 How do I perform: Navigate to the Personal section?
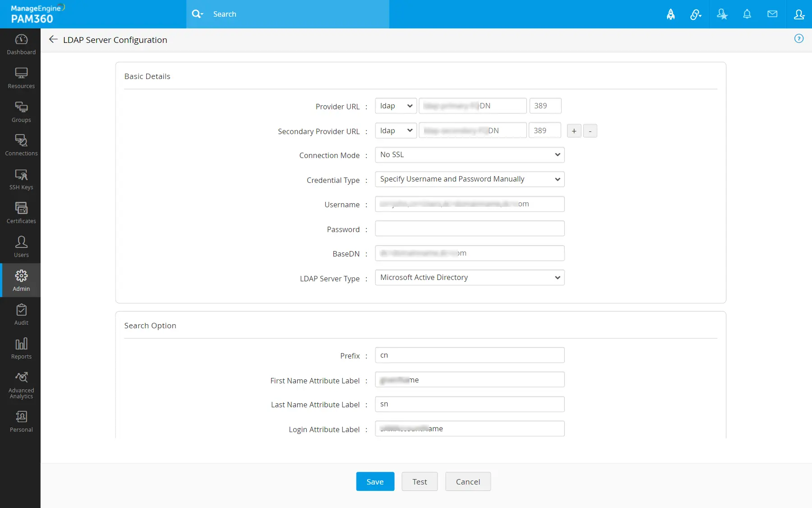click(21, 420)
